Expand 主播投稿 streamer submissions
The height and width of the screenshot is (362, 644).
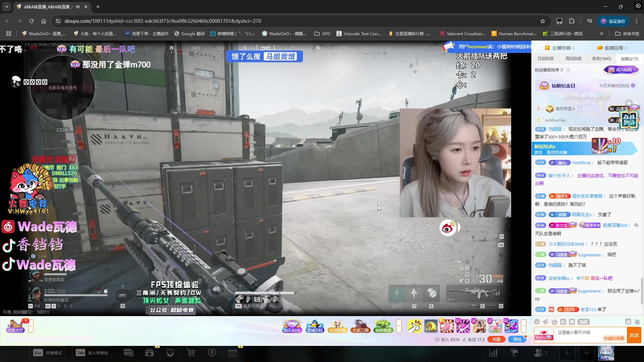point(559,48)
